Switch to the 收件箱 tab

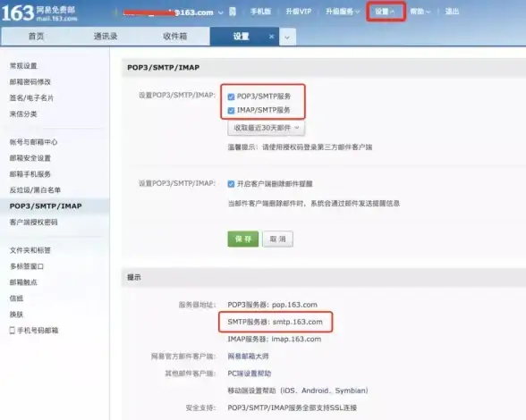point(174,37)
